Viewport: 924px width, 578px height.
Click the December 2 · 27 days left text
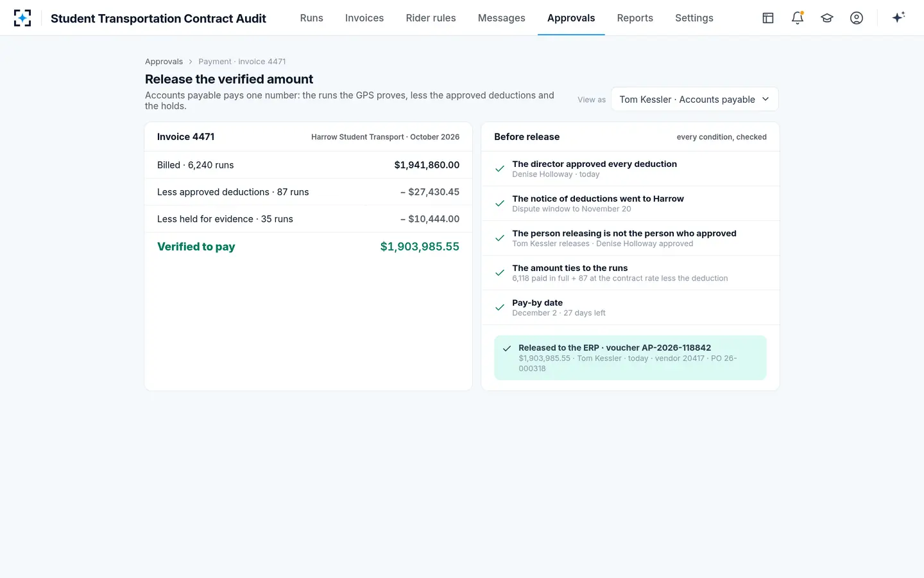pyautogui.click(x=559, y=313)
